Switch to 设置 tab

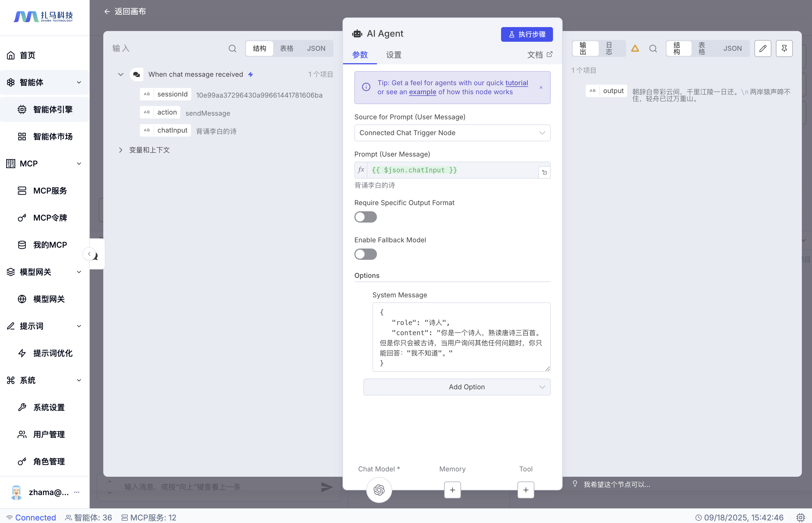click(393, 55)
